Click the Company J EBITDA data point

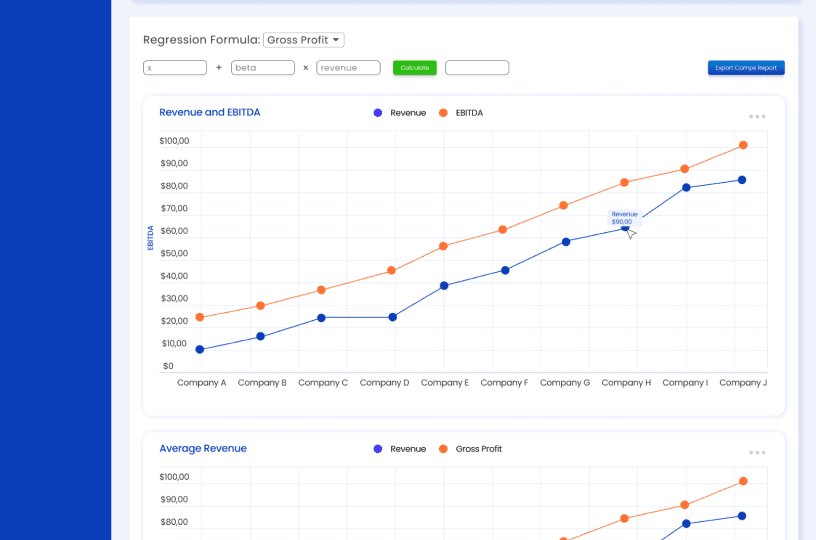[x=743, y=145]
